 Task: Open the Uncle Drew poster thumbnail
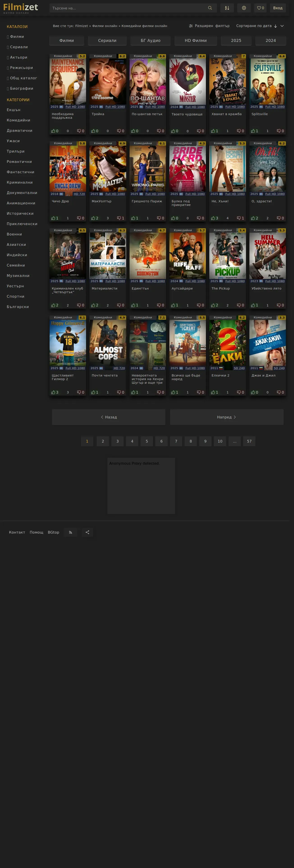[x=68, y=168]
